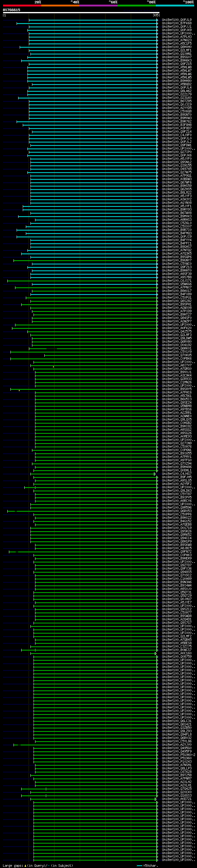Choose the UniRef100_B6TZ85 subject label

coord(177,101)
